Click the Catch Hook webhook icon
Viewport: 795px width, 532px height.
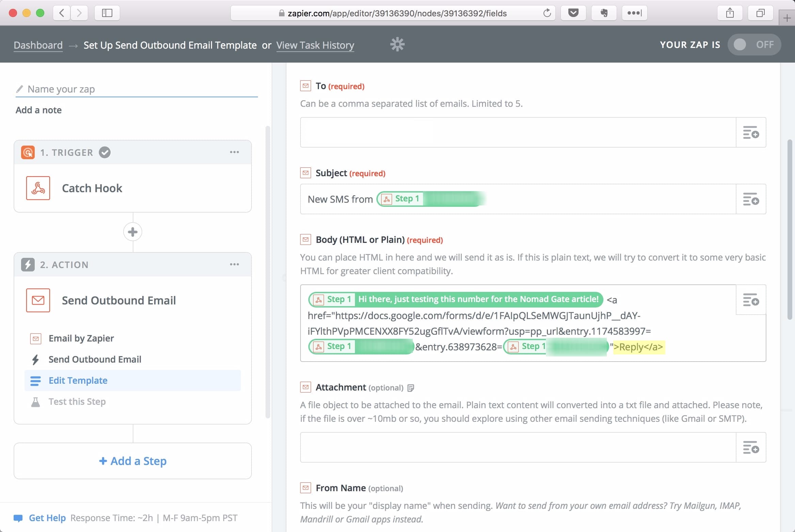[38, 188]
